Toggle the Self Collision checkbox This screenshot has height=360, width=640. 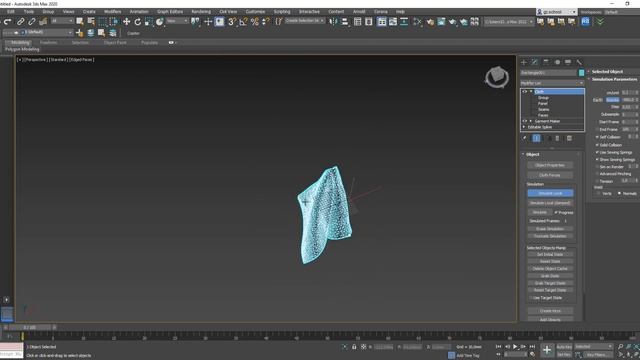point(597,137)
